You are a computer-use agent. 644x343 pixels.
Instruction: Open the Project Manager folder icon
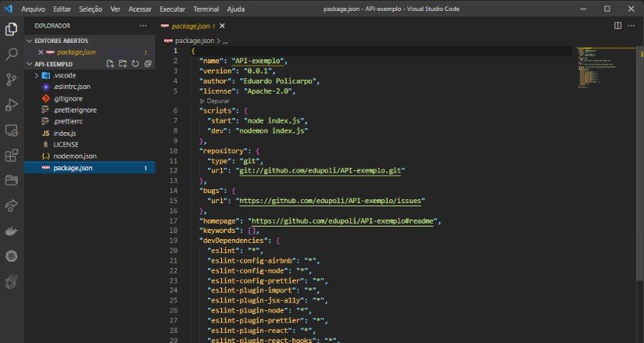pyautogui.click(x=12, y=180)
